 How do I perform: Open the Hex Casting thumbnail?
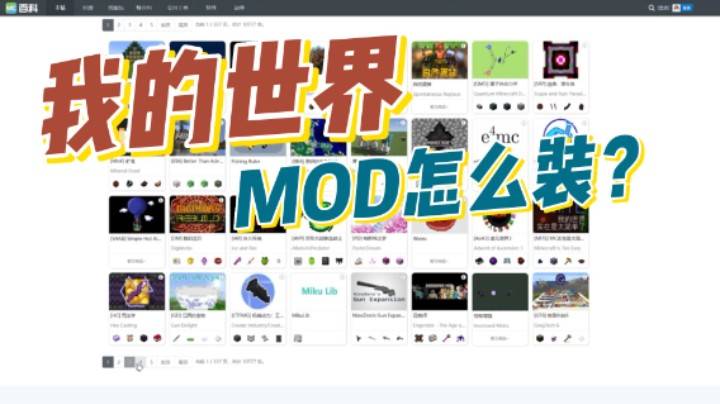pyautogui.click(x=137, y=292)
